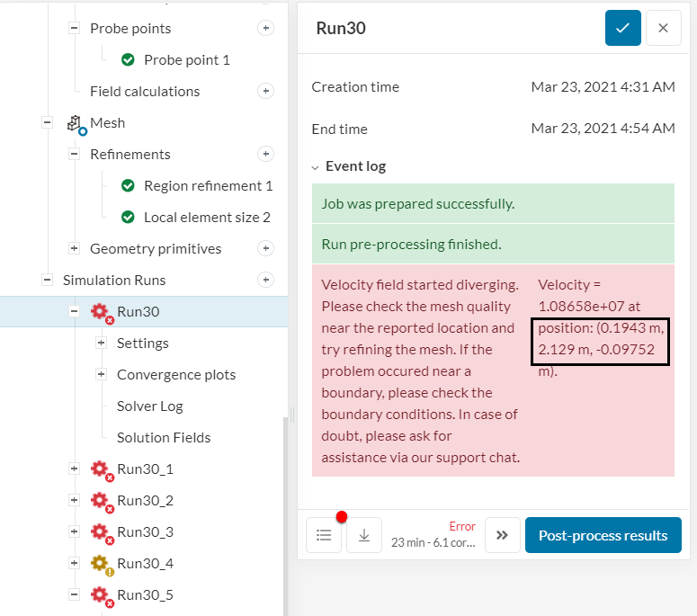Add a mesh refinement with plus icon

(x=266, y=154)
